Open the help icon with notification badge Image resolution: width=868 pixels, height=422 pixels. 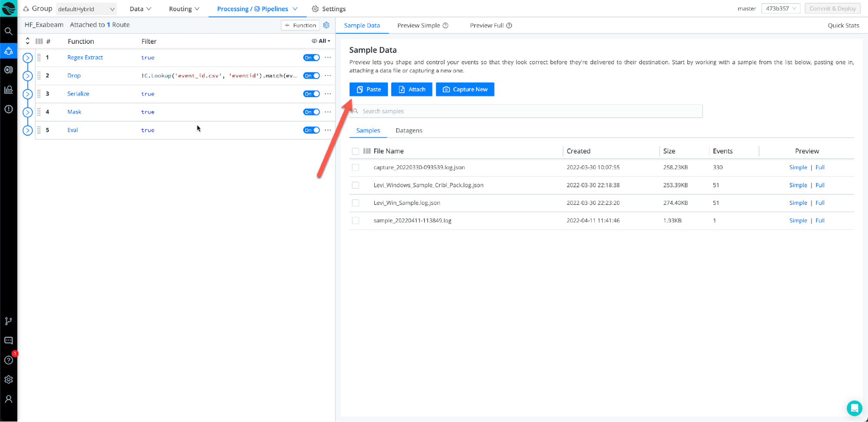8,360
